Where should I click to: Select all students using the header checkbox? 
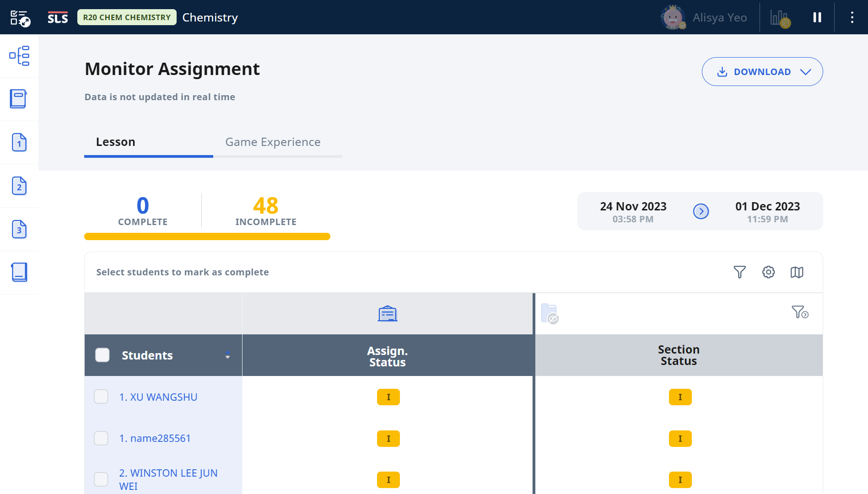(x=102, y=355)
